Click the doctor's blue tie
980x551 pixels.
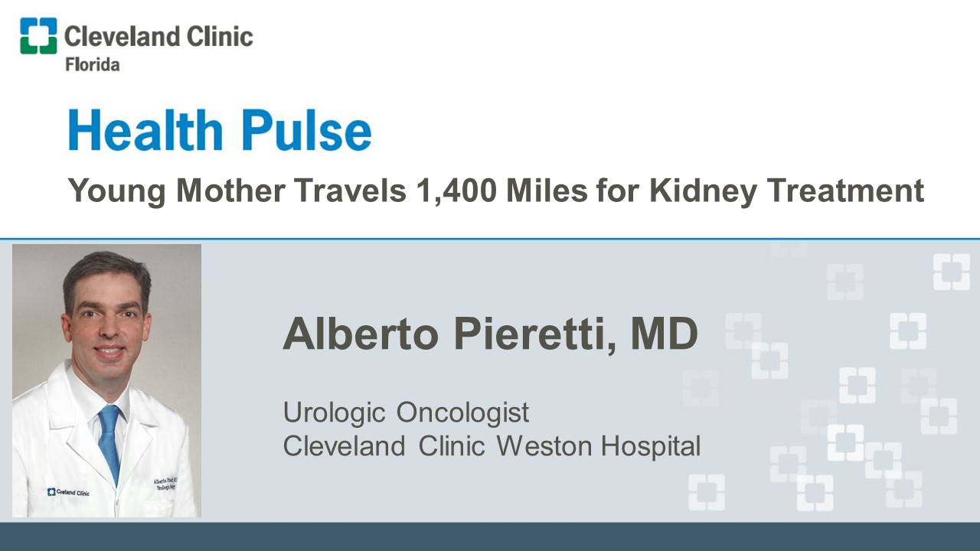pyautogui.click(x=109, y=440)
